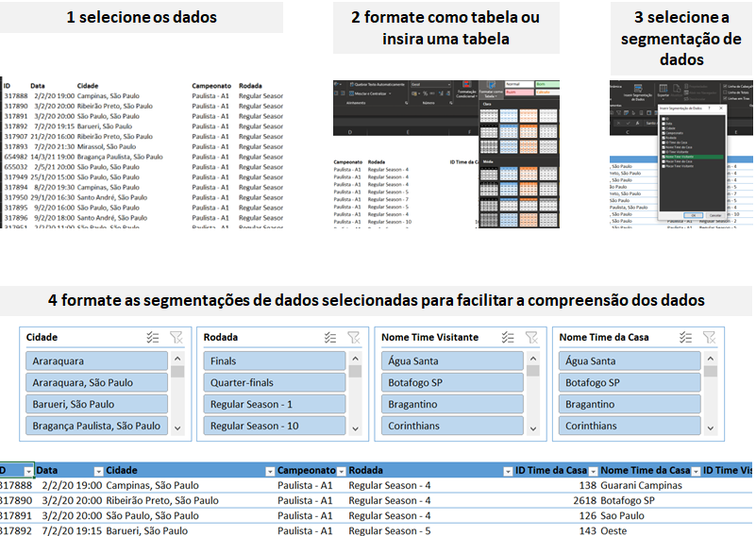The width and height of the screenshot is (756, 536).
Task: Click the Rodada slicer scrollbar thumb
Action: tap(355, 372)
